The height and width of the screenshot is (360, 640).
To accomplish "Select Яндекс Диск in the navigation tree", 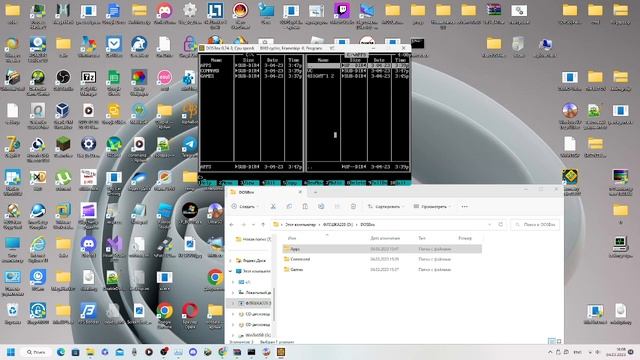I will click(x=251, y=260).
